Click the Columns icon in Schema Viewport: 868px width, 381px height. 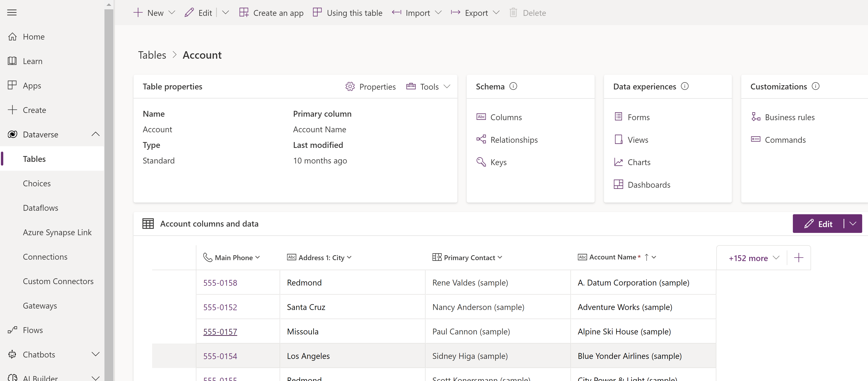click(x=482, y=117)
